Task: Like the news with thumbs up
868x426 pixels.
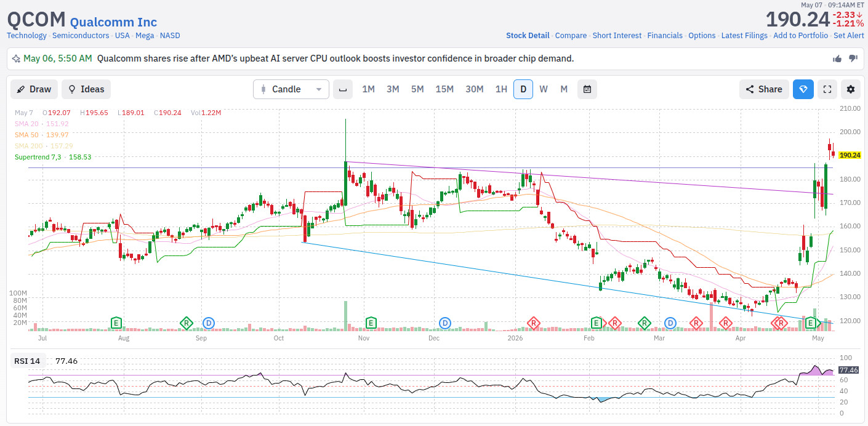Action: [837, 58]
